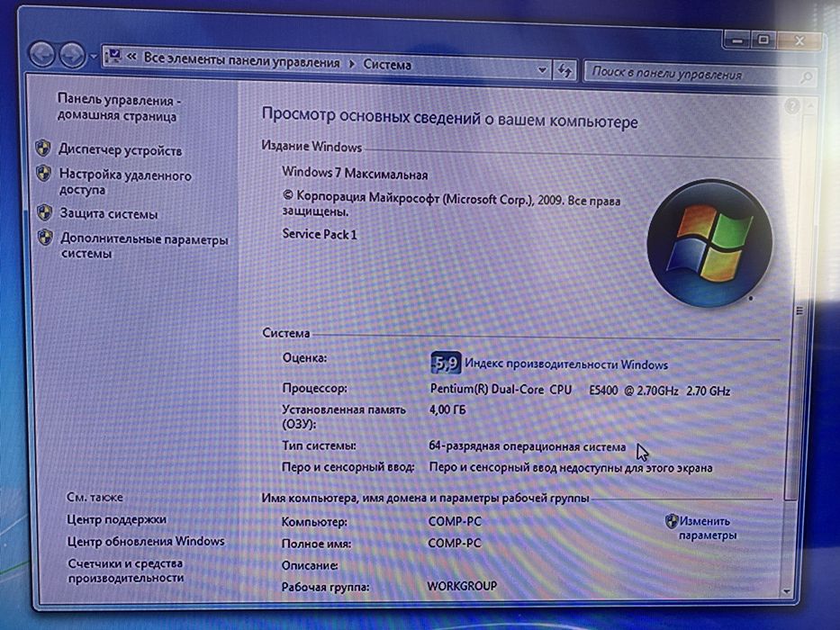Click shield icon beside 'Изменить параметры'
The image size is (840, 630).
tap(672, 521)
